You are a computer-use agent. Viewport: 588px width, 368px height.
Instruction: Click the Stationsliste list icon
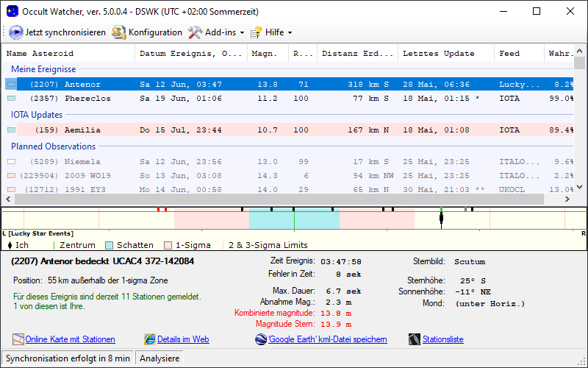click(x=414, y=339)
